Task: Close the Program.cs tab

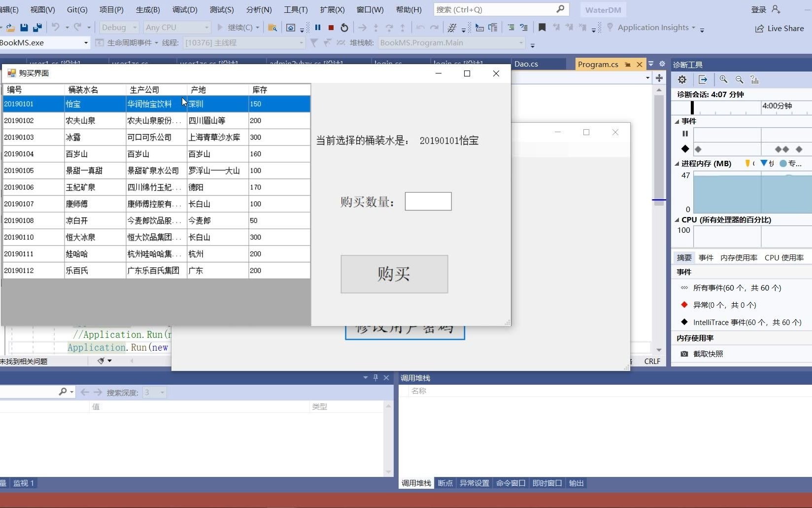Action: pos(640,65)
